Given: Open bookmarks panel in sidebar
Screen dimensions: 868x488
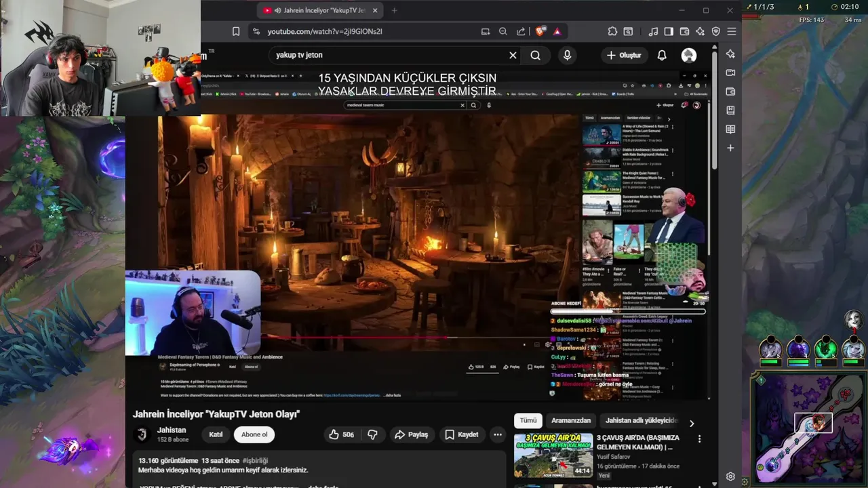Looking at the screenshot, I should point(730,110).
